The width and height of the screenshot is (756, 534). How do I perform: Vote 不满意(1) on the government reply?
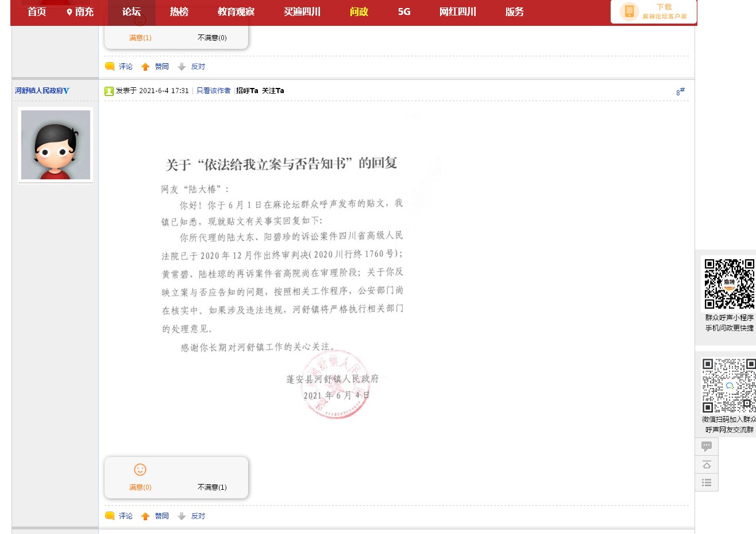[212, 487]
